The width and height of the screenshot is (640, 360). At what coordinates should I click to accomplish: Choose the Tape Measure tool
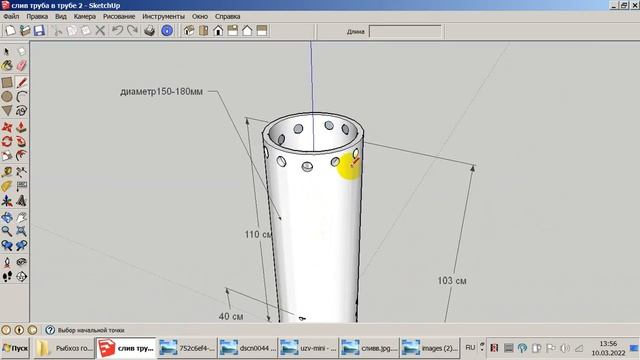(7, 172)
